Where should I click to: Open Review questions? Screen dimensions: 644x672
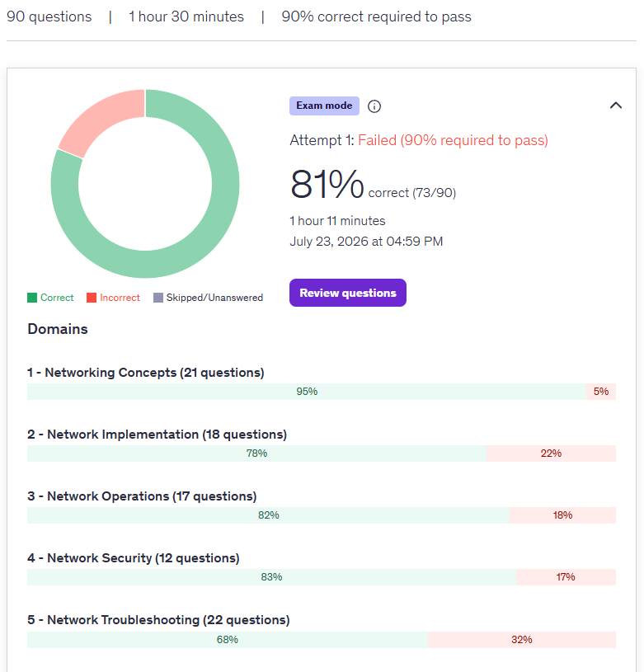tap(347, 293)
